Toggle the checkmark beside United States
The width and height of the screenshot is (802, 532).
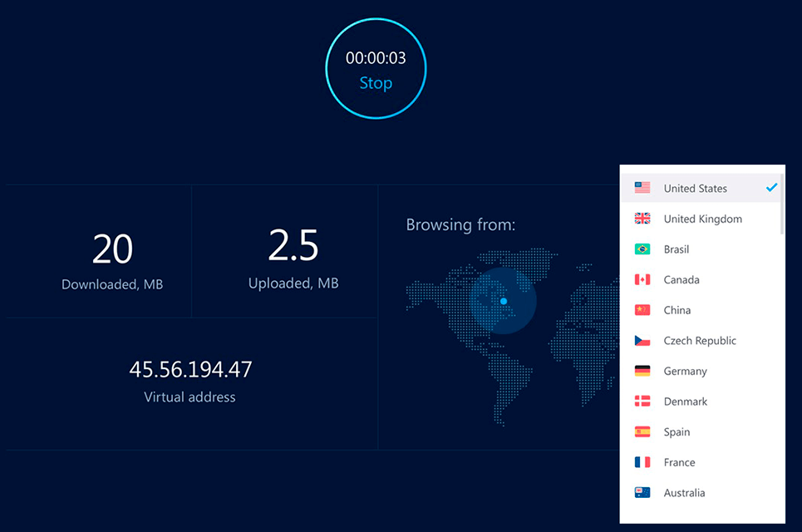tap(771, 187)
